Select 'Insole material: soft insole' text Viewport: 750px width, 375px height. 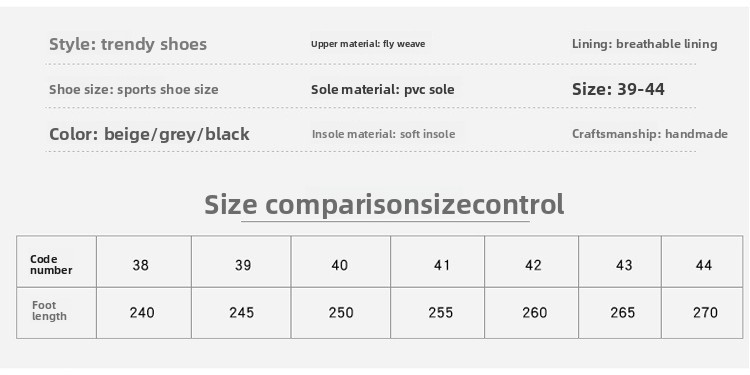383,134
